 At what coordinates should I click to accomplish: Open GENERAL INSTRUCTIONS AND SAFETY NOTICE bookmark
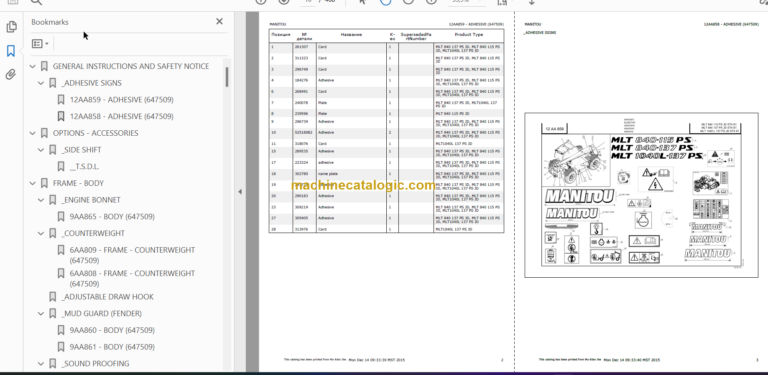131,66
